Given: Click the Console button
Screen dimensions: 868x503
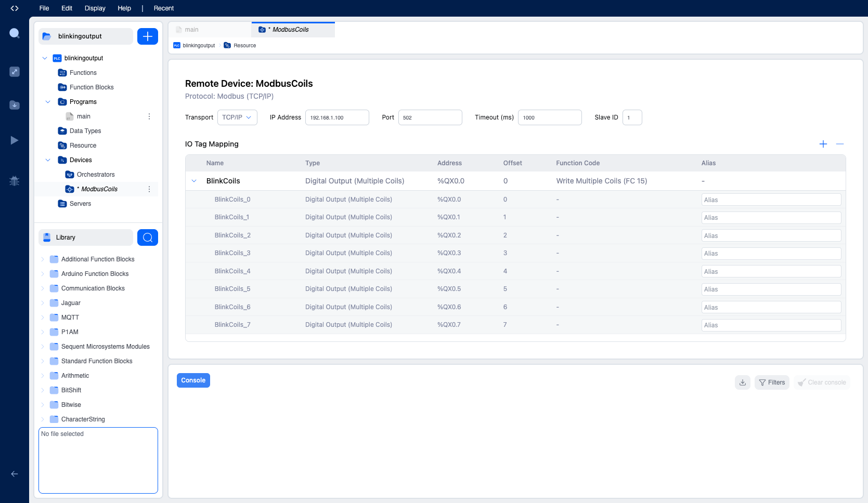Looking at the screenshot, I should [193, 380].
